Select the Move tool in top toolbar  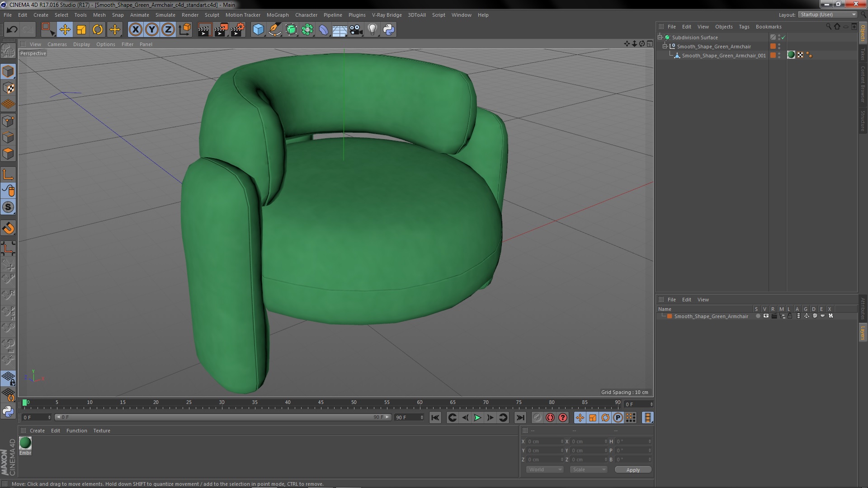(x=65, y=30)
